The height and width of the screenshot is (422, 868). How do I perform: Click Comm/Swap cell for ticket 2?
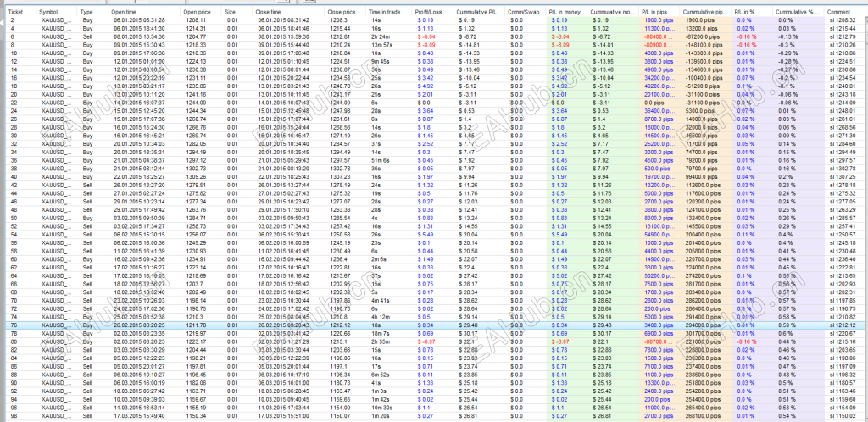coord(516,19)
